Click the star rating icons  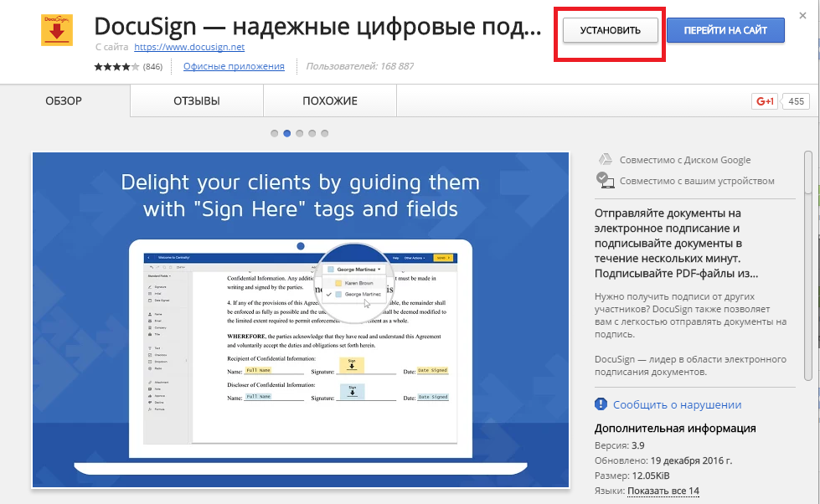[116, 66]
